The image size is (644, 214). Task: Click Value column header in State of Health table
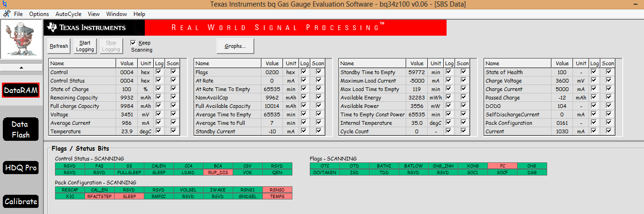[562, 63]
